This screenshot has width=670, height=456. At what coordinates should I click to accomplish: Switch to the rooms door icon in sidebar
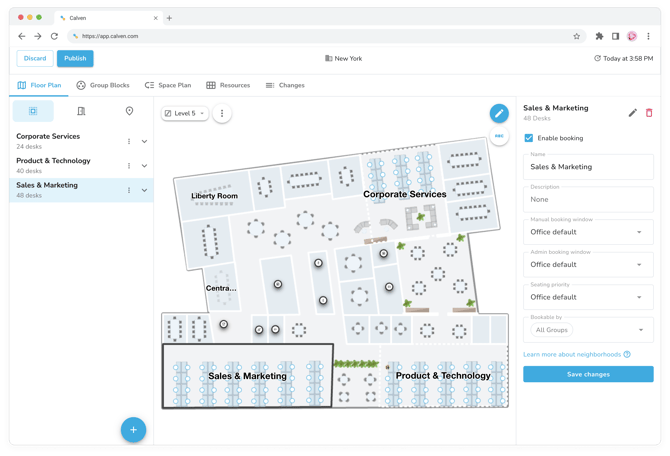[x=81, y=111]
